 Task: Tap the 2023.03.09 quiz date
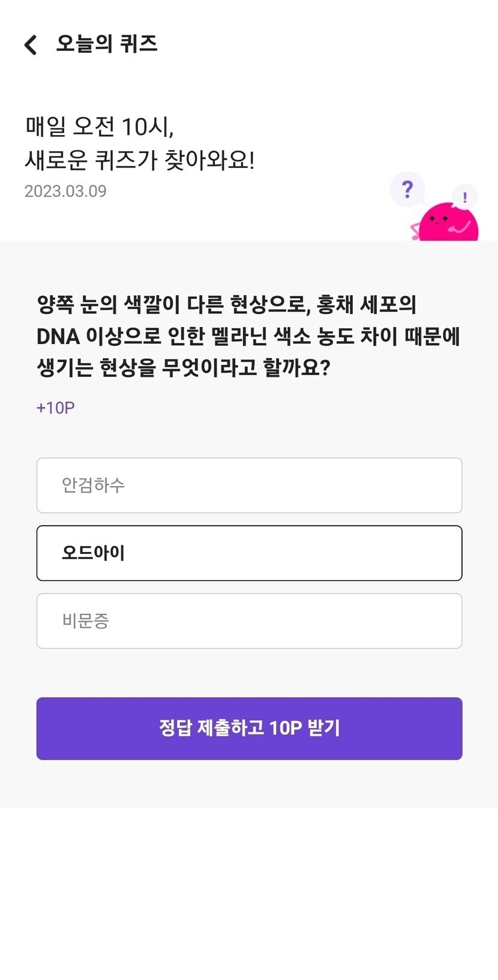point(65,191)
